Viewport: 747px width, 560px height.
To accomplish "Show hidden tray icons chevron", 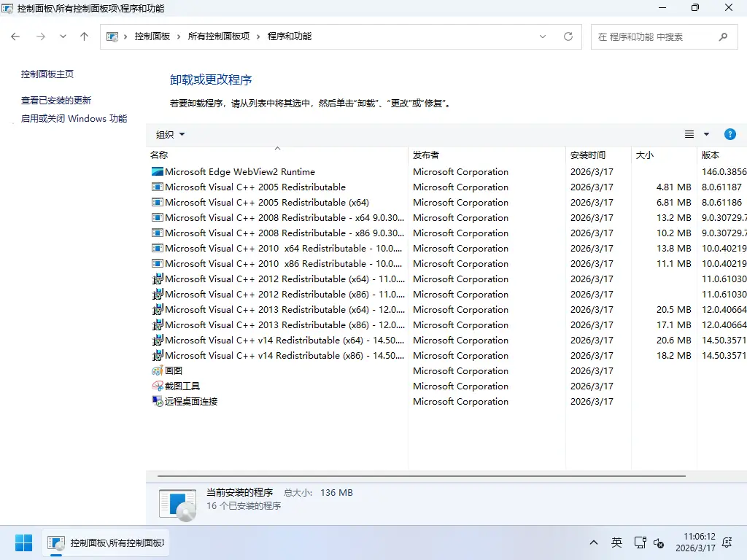I will click(x=594, y=542).
